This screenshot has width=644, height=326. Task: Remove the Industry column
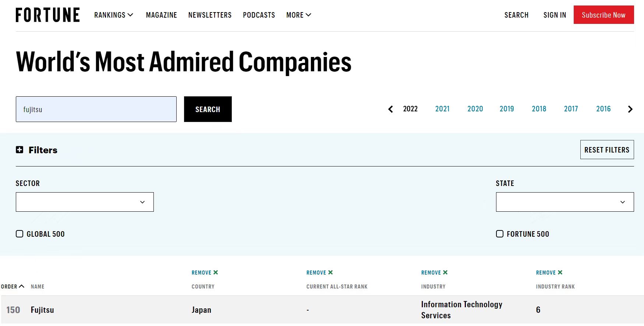435,272
